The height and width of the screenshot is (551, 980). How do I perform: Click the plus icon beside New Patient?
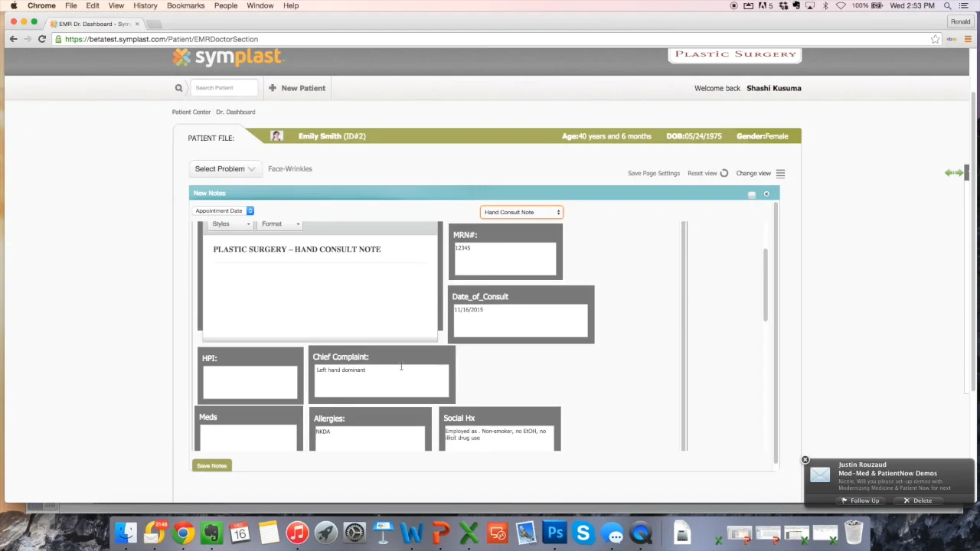[x=272, y=88]
